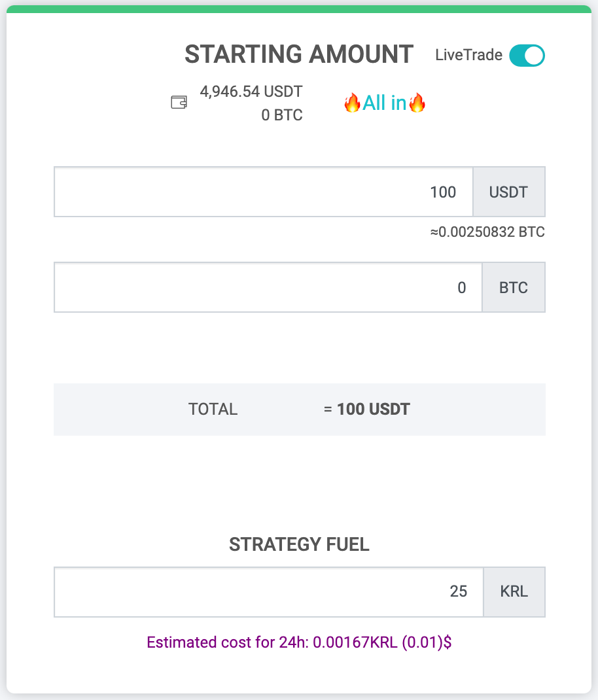Focus the USDT starting amount field
Screen dimensions: 598x700
264,192
